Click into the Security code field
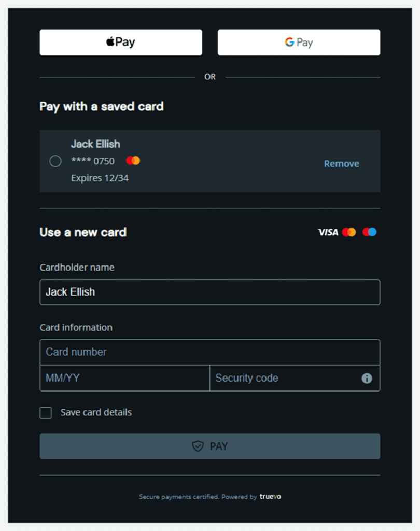Viewport: 420px width, 531px height. tap(285, 378)
